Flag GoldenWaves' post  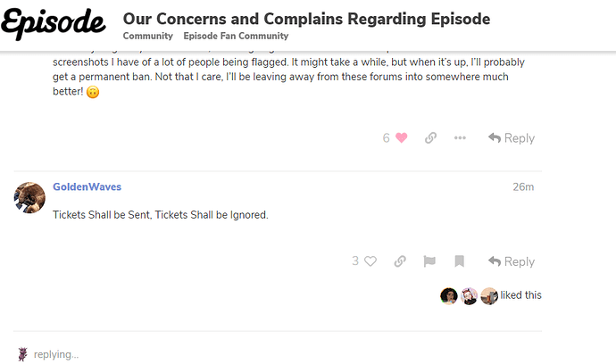click(429, 261)
